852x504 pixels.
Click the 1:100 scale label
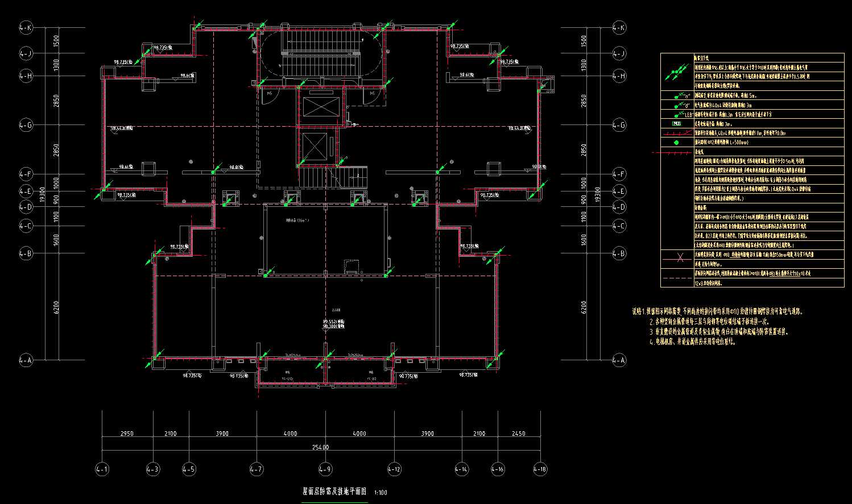pyautogui.click(x=381, y=493)
